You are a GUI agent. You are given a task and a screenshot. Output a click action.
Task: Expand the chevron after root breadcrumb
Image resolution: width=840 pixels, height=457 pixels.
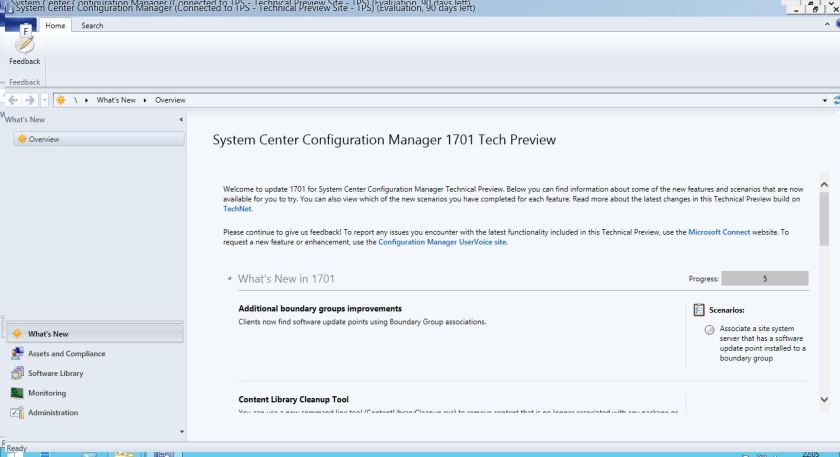[x=86, y=100]
